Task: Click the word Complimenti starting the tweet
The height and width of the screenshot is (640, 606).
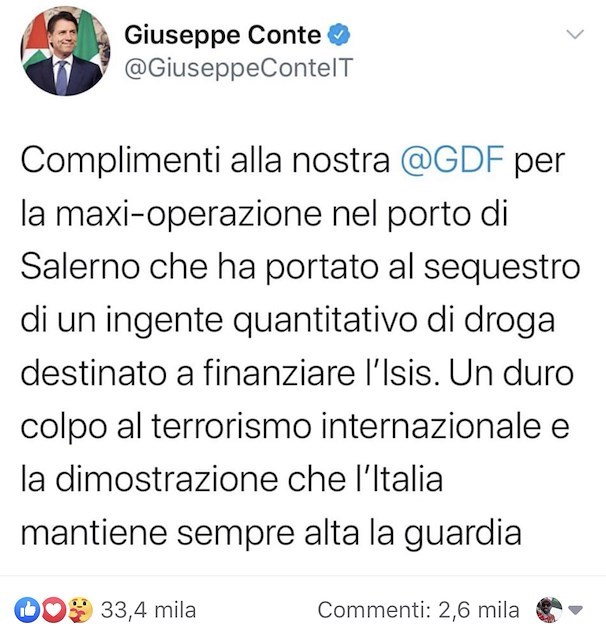Action: 120,161
